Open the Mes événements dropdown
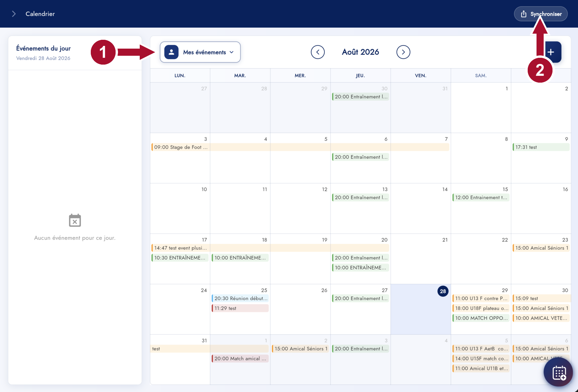 pyautogui.click(x=200, y=52)
